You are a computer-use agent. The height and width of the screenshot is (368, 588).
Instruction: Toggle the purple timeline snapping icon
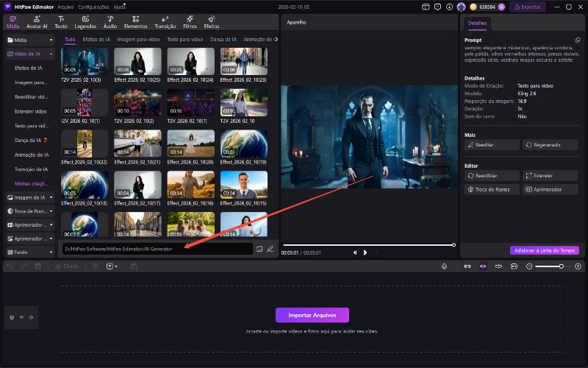(x=483, y=266)
